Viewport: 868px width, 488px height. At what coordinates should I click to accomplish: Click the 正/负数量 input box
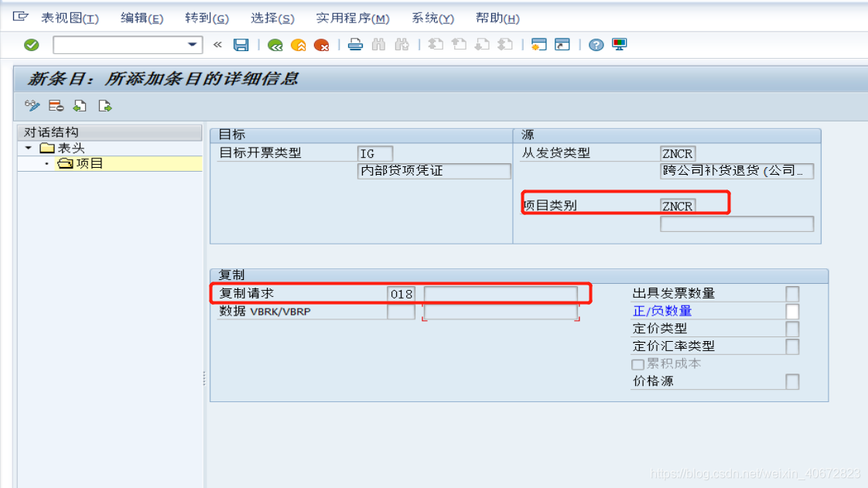[x=792, y=312]
